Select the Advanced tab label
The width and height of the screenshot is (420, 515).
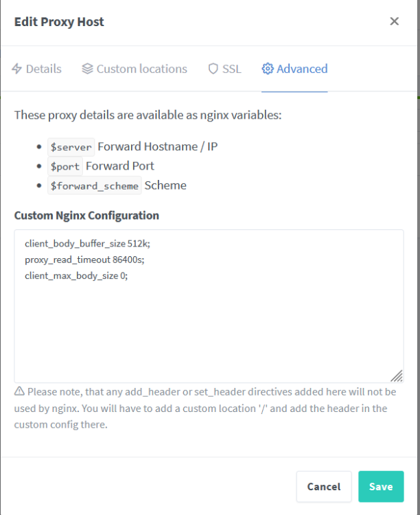pyautogui.click(x=302, y=69)
